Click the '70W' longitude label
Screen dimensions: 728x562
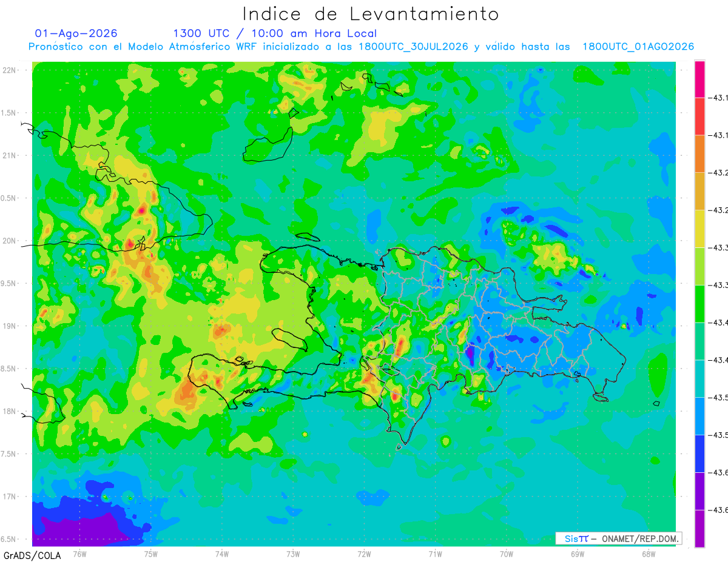[507, 554]
